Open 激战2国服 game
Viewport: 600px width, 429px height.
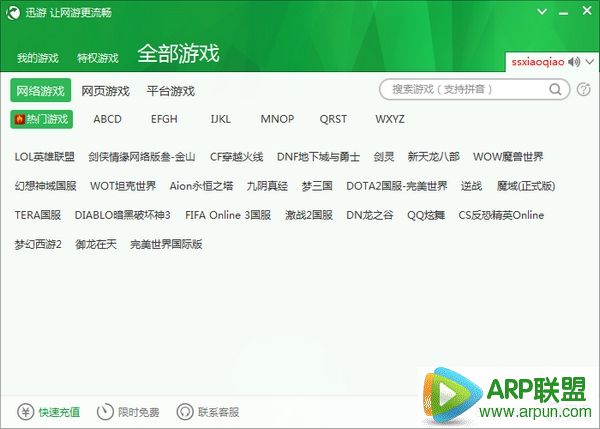point(309,215)
